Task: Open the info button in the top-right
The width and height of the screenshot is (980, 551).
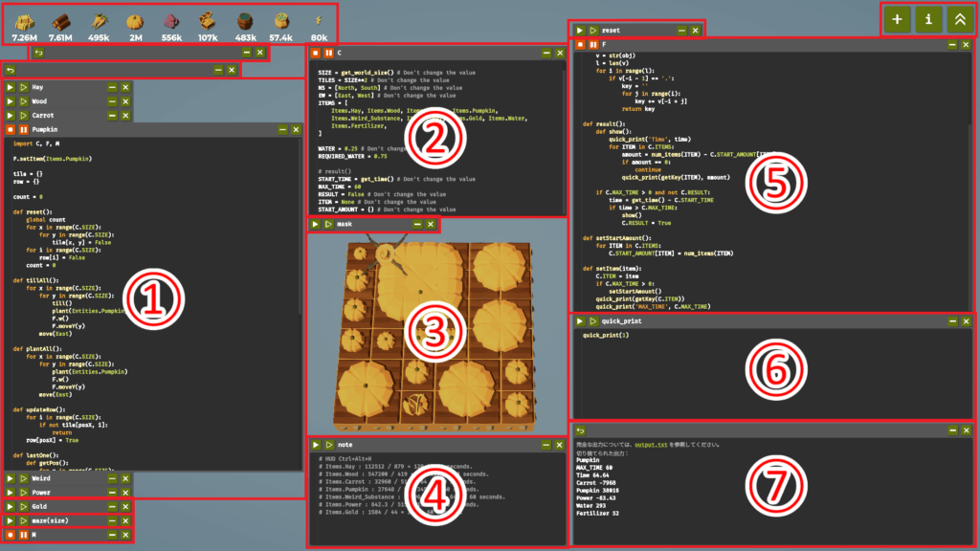Action: coord(927,19)
